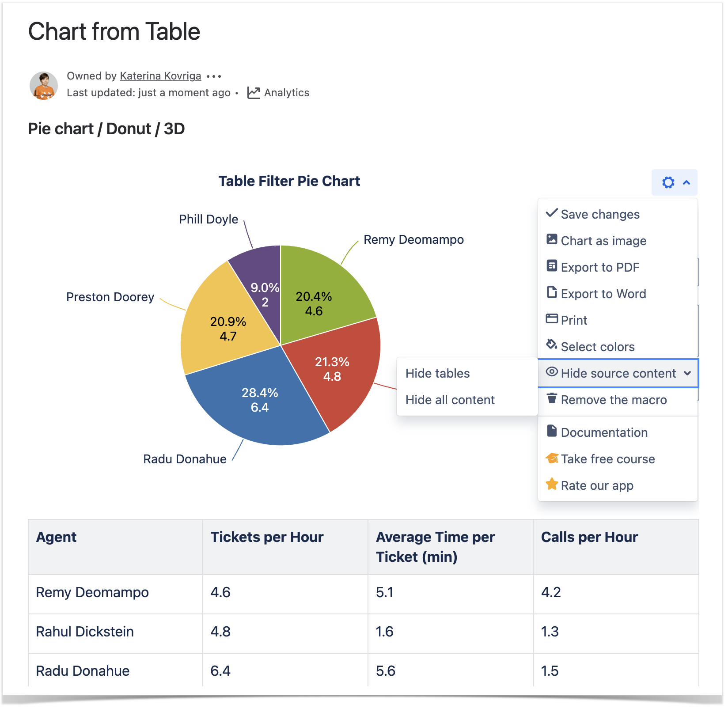
Task: Open the page Analytics button
Action: [x=278, y=93]
